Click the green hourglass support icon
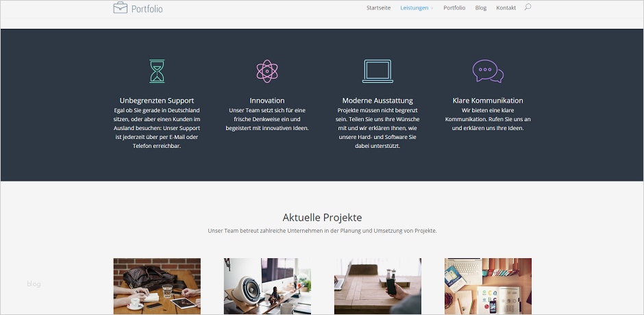644x315 pixels. tap(157, 71)
